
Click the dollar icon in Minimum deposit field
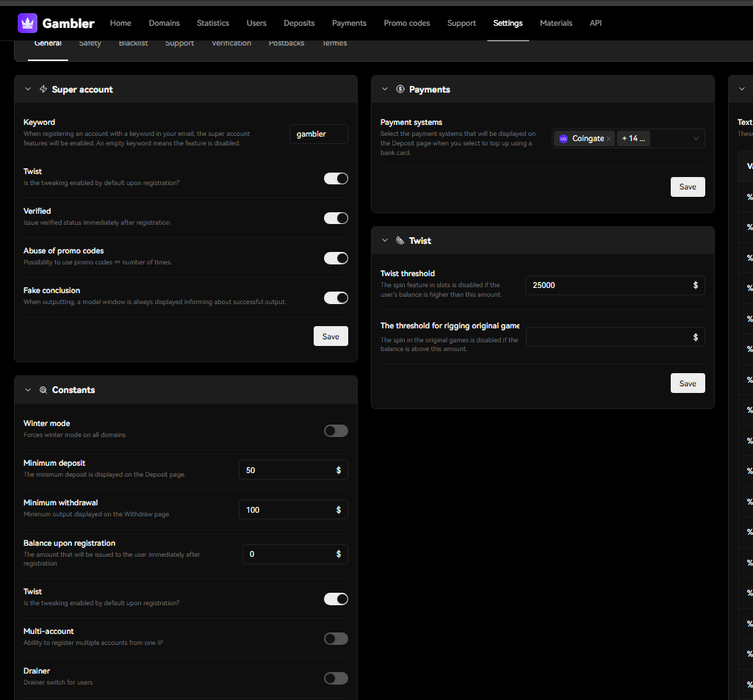click(x=338, y=470)
